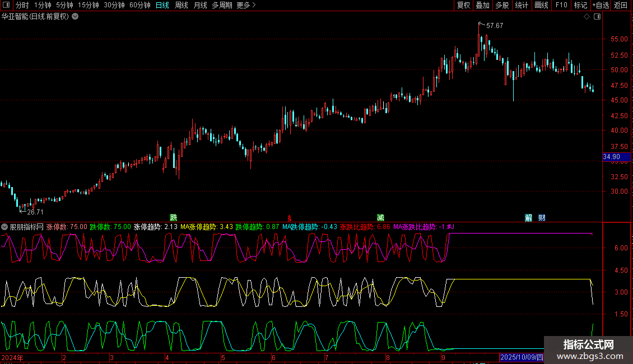The image size is (633, 364).
Task: Click the red S event marker
Action: click(x=290, y=218)
